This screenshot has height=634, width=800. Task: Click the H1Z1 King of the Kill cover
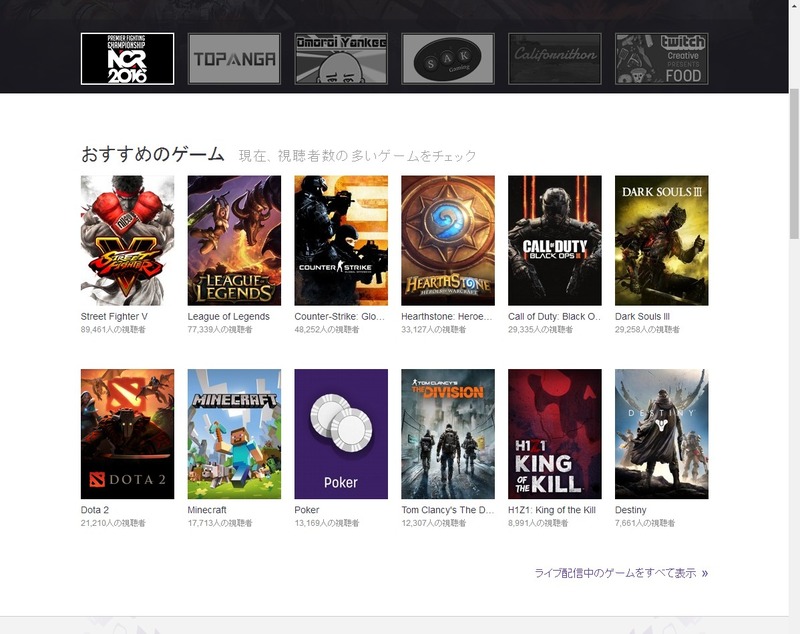(555, 434)
